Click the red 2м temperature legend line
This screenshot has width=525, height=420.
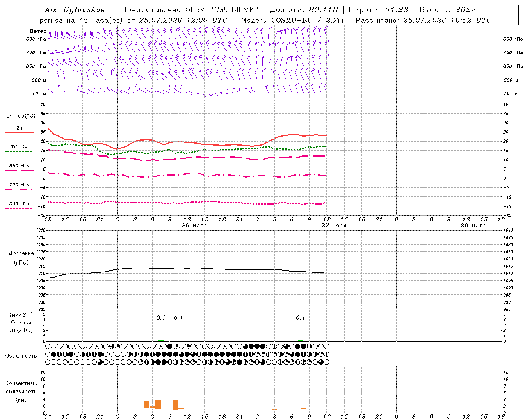tap(19, 132)
